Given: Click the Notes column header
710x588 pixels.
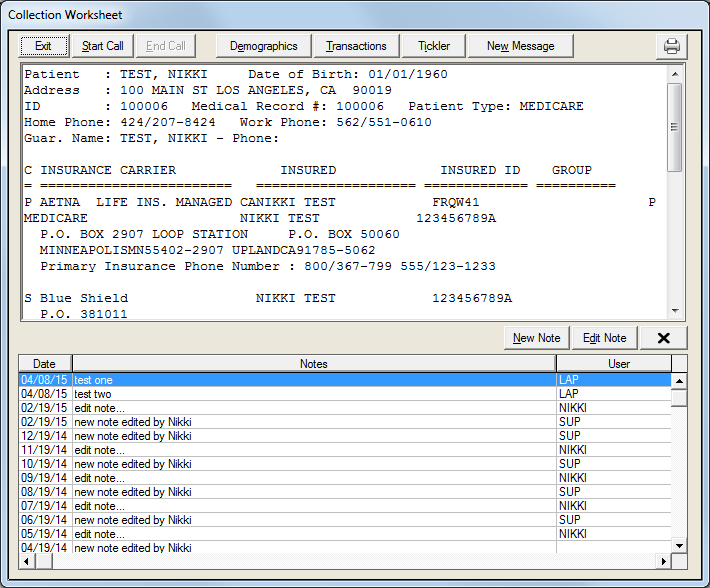Looking at the screenshot, I should pos(313,364).
